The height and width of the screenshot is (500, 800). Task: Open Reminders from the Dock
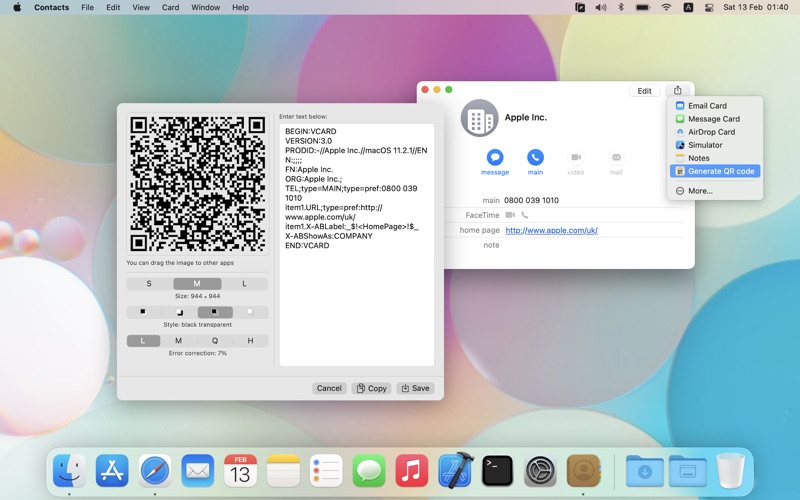click(x=326, y=470)
